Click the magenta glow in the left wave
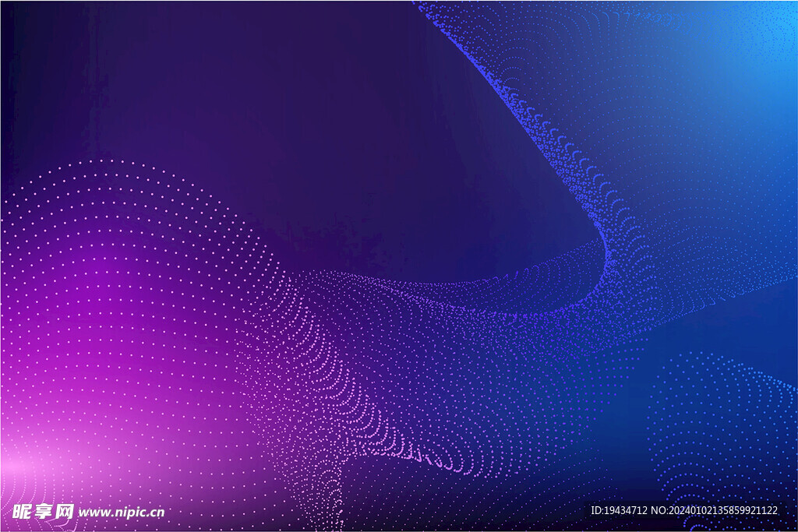Screen dimensions: 798x532 [101, 312]
